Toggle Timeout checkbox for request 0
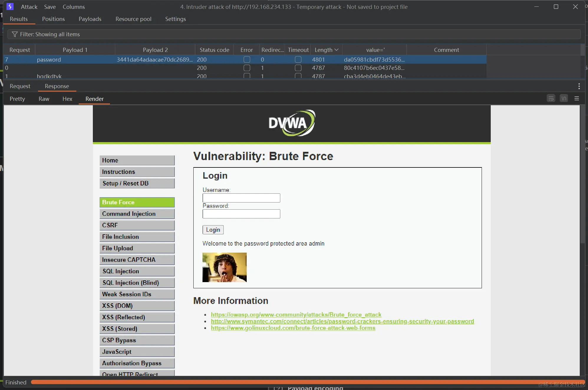Image resolution: width=588 pixels, height=390 pixels. pos(298,68)
